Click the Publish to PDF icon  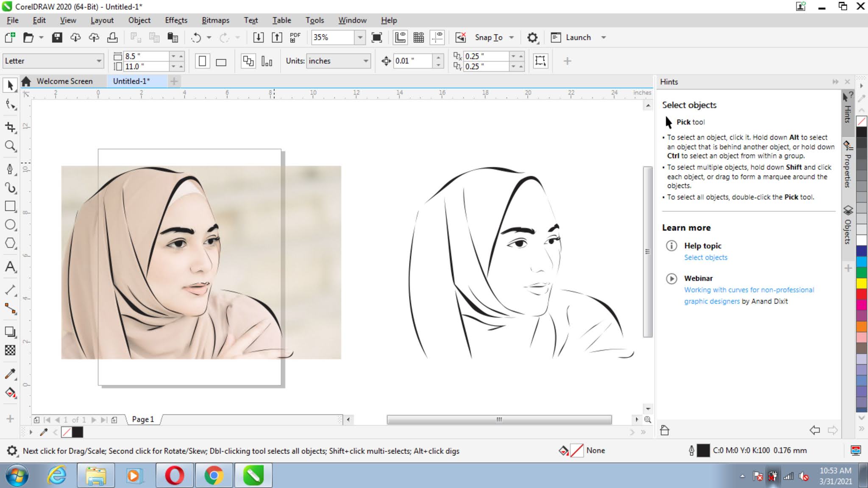(295, 37)
